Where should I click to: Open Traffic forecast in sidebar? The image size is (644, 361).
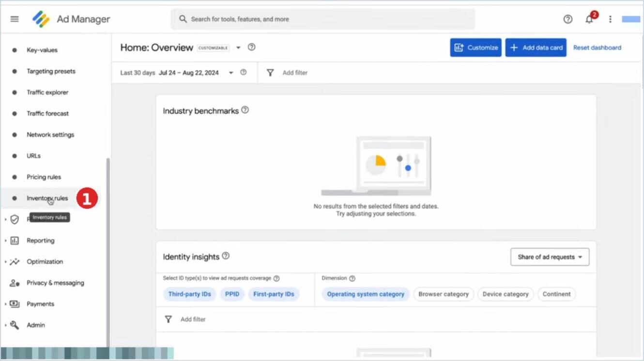click(47, 113)
